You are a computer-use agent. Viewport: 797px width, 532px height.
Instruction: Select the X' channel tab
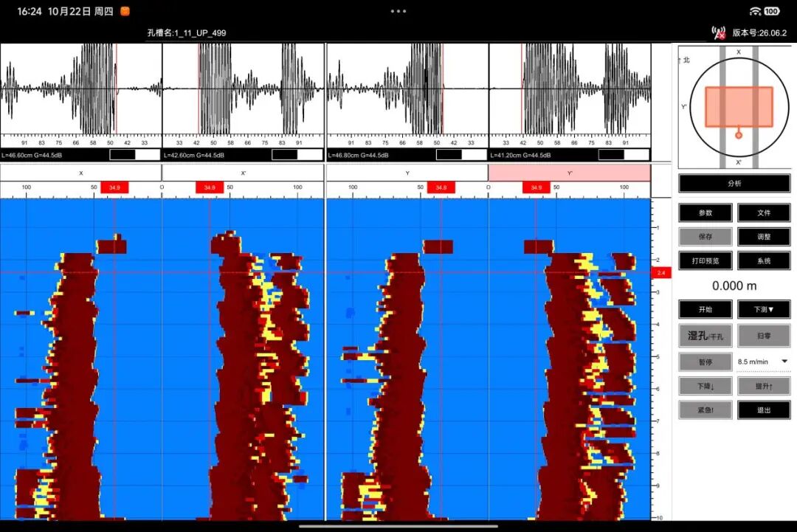(243, 173)
